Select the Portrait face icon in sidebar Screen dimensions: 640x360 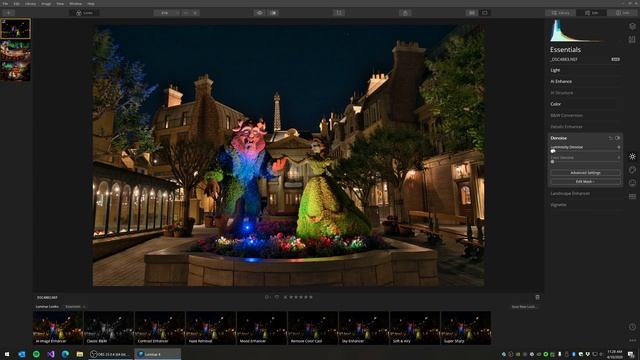[x=632, y=183]
